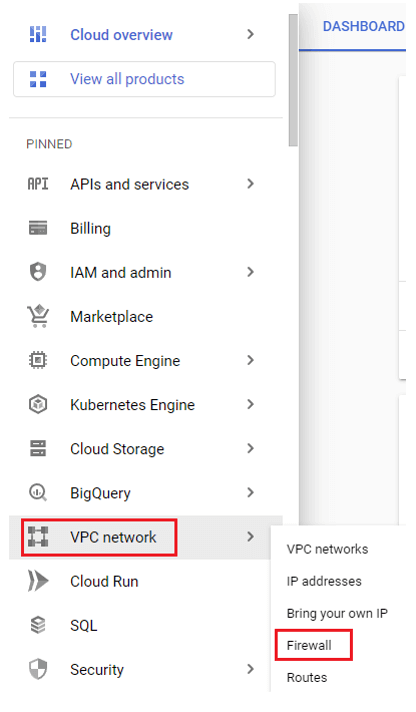The height and width of the screenshot is (712, 416).
Task: Click the Cloud overview icon
Action: [38, 35]
